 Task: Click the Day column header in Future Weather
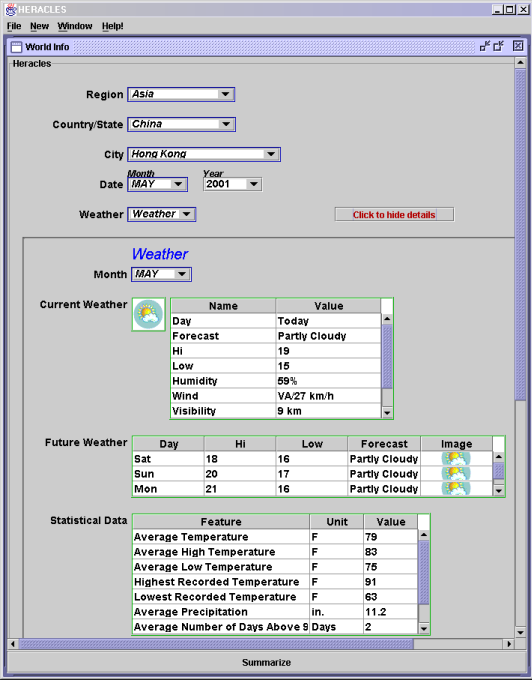click(x=168, y=444)
